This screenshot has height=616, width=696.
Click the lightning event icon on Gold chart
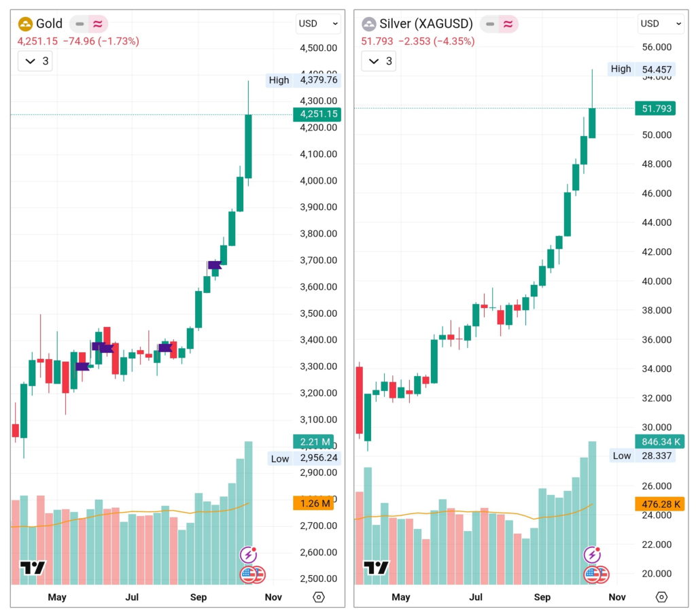coord(248,554)
